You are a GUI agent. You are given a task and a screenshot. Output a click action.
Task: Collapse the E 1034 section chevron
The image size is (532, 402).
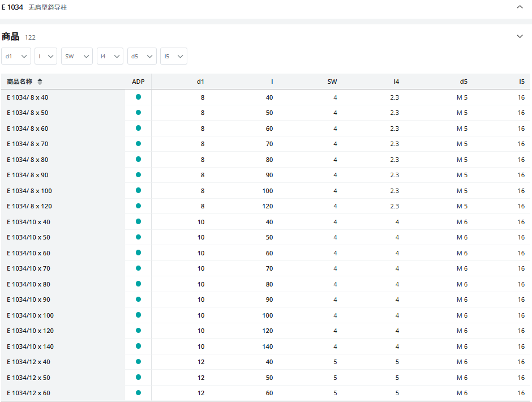[520, 7]
